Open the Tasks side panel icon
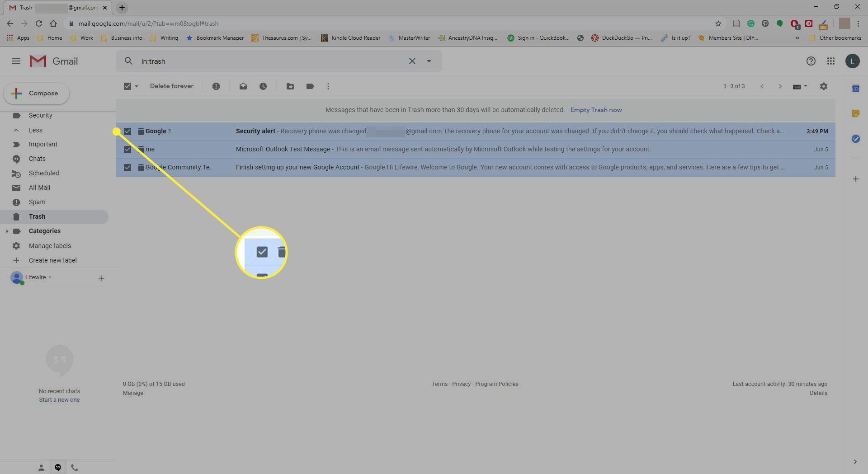This screenshot has height=474, width=868. (x=856, y=139)
